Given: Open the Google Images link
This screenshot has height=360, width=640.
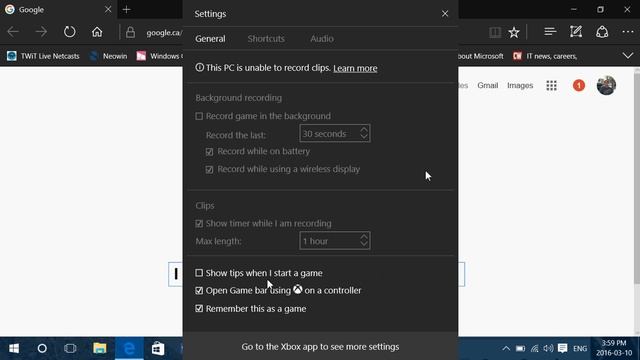Looking at the screenshot, I should (520, 85).
